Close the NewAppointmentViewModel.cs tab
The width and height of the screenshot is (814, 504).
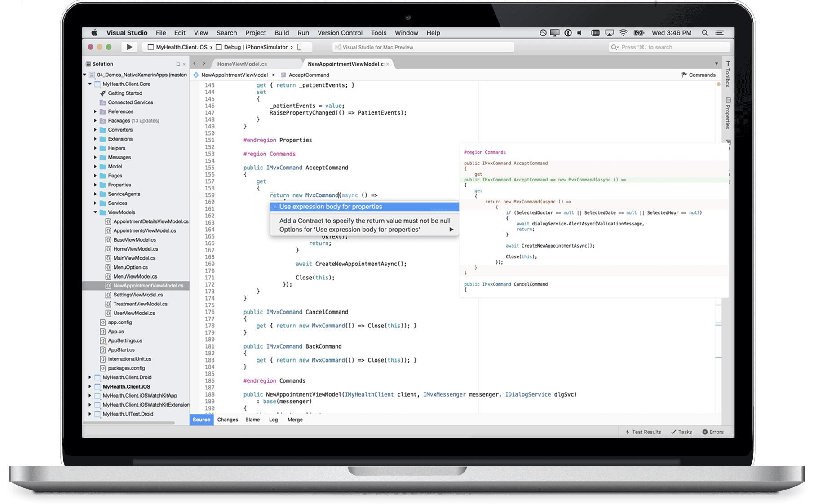387,64
